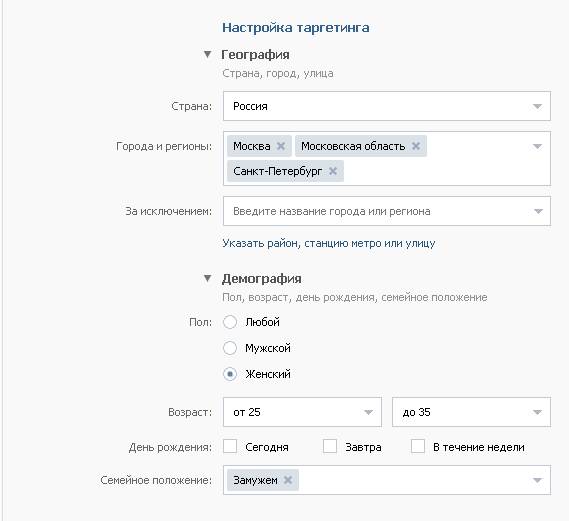Image resolution: width=569 pixels, height=521 pixels.
Task: Open the Страна dropdown showing Россия
Action: (x=387, y=106)
